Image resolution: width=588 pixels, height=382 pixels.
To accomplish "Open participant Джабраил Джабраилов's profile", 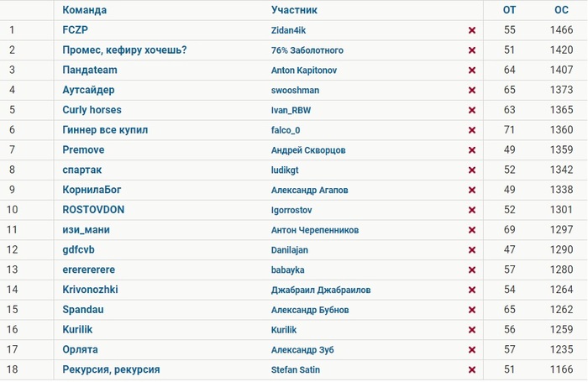I will [x=321, y=290].
